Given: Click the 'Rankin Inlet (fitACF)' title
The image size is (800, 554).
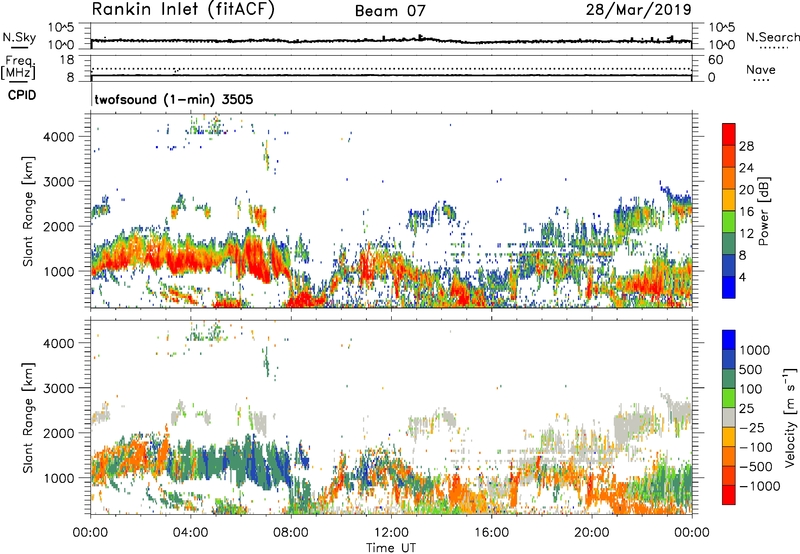Looking at the screenshot, I should (183, 10).
